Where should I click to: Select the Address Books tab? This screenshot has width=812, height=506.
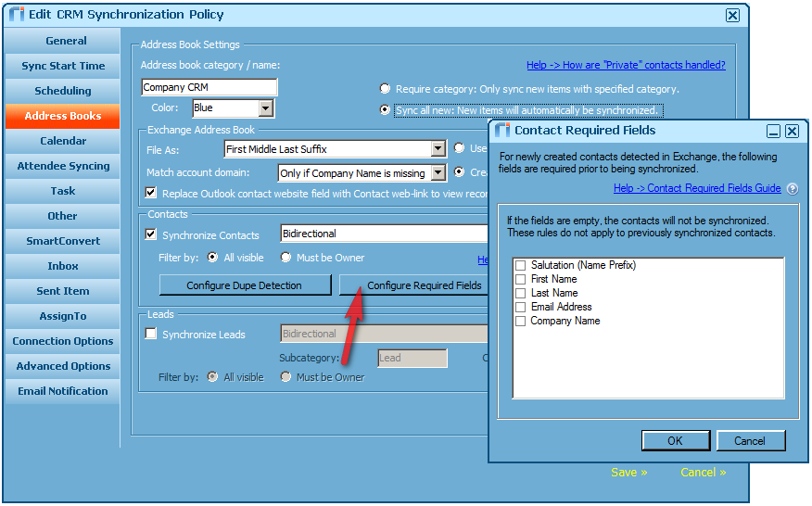pos(63,116)
